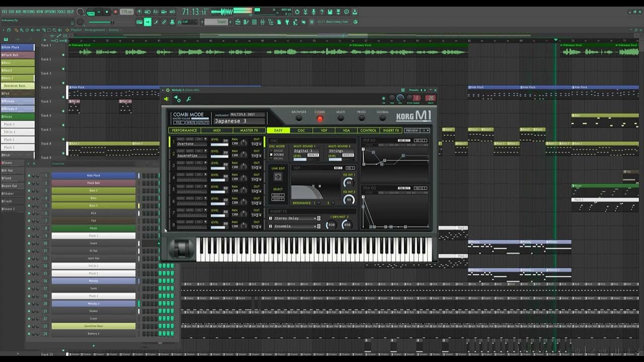This screenshot has height=362, width=644.
Task: Click the Presets label in plugin header
Action: pyautogui.click(x=414, y=90)
